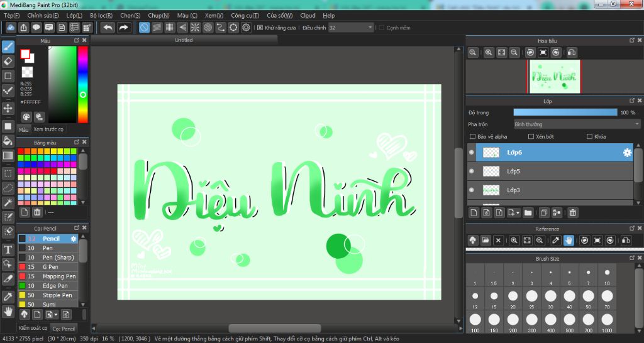Activate the Hand pan tool

point(8,312)
